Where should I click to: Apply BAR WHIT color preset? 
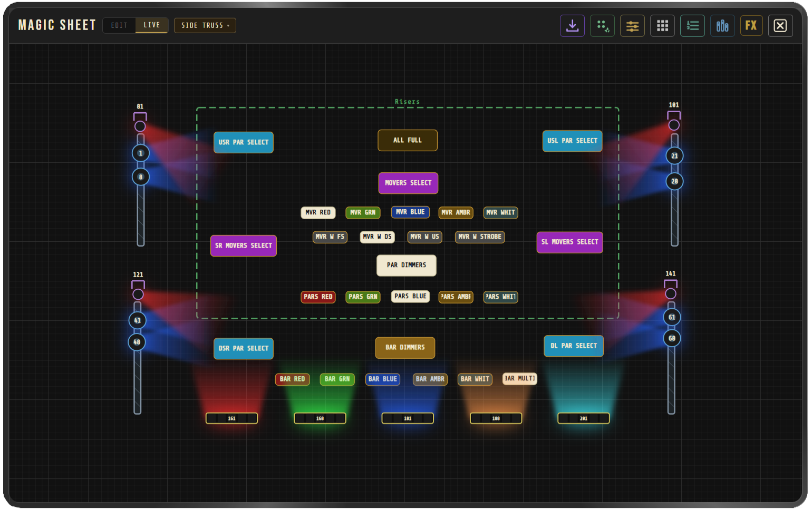475,379
